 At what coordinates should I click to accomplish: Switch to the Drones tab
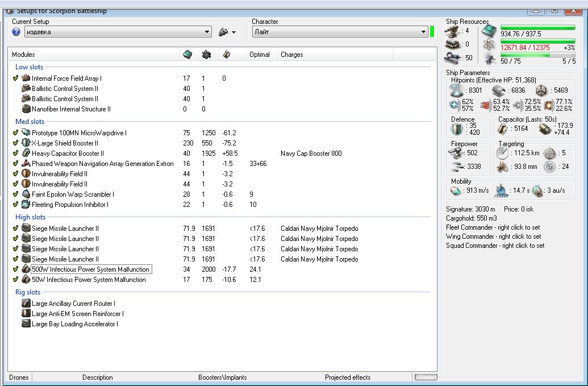point(19,377)
